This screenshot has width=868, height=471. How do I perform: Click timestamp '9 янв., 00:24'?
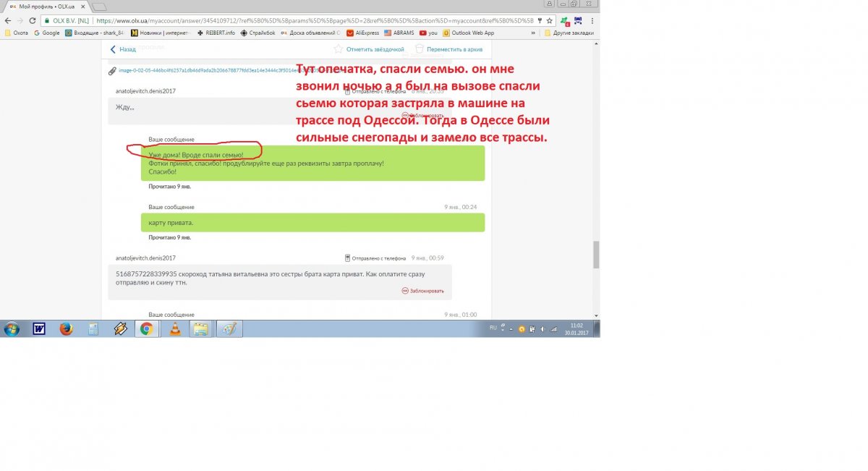click(460, 207)
